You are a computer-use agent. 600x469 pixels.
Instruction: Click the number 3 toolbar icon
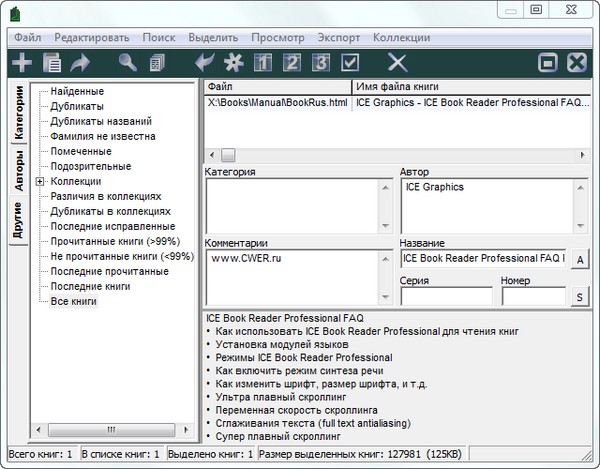(x=321, y=63)
